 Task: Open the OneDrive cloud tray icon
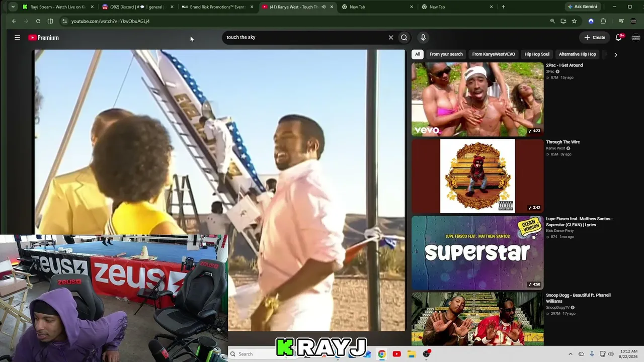click(581, 354)
